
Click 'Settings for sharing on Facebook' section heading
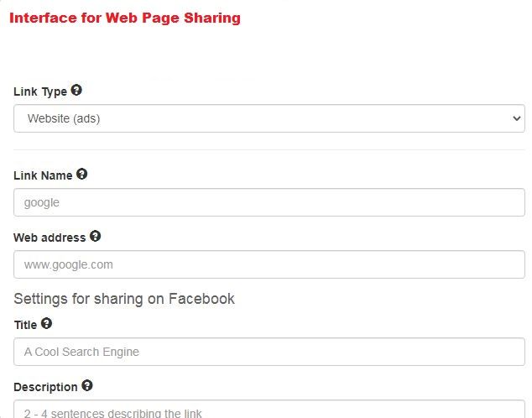(x=124, y=299)
